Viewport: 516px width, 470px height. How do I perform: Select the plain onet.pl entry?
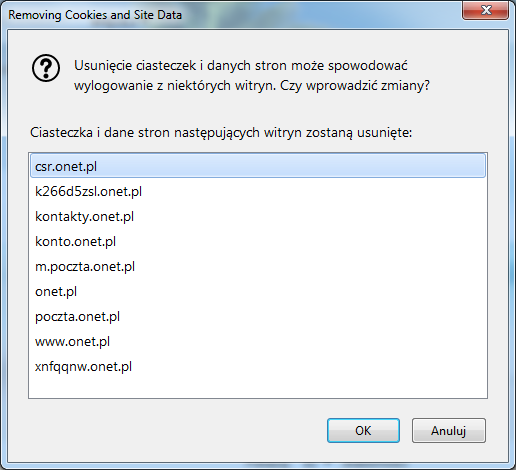(258, 291)
